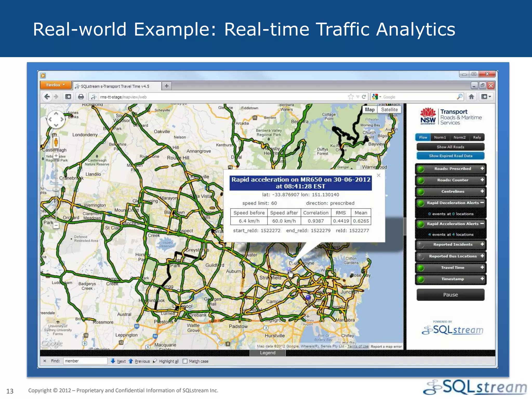Go to Firefox home page icon
Viewport: 532px width, 399px height.
tap(471, 97)
